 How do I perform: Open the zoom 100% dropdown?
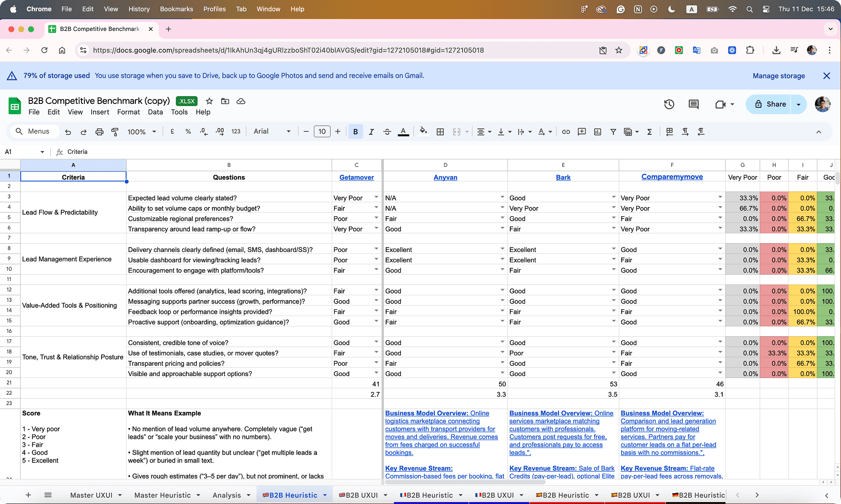click(x=141, y=132)
